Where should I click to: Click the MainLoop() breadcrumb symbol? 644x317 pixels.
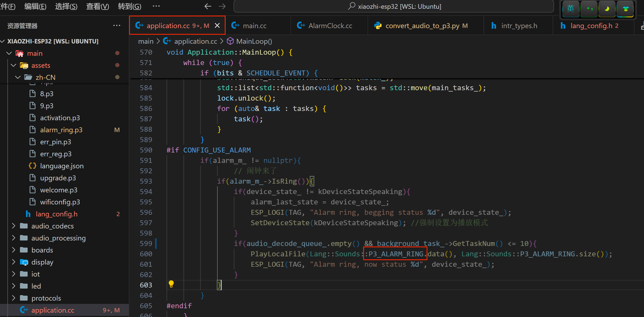point(254,41)
